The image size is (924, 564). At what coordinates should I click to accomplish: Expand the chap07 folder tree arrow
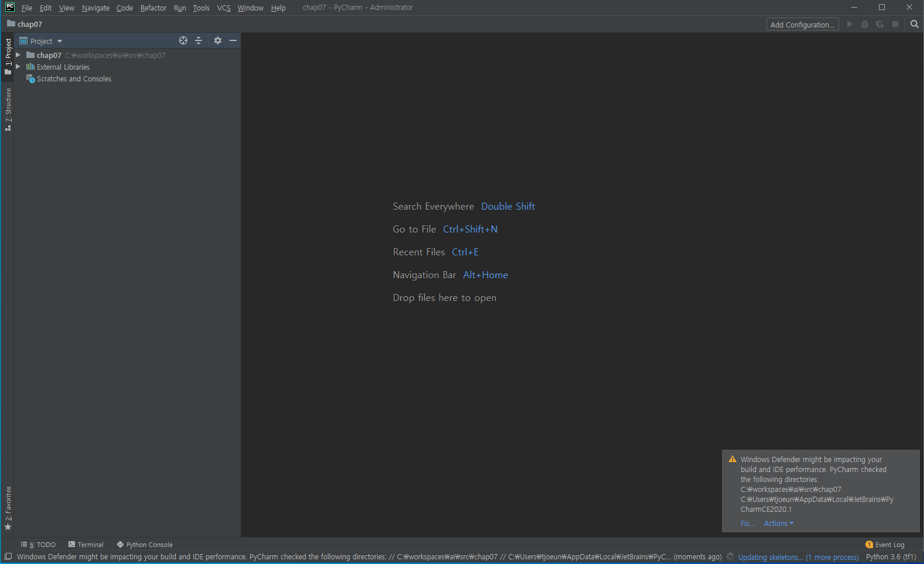[18, 55]
